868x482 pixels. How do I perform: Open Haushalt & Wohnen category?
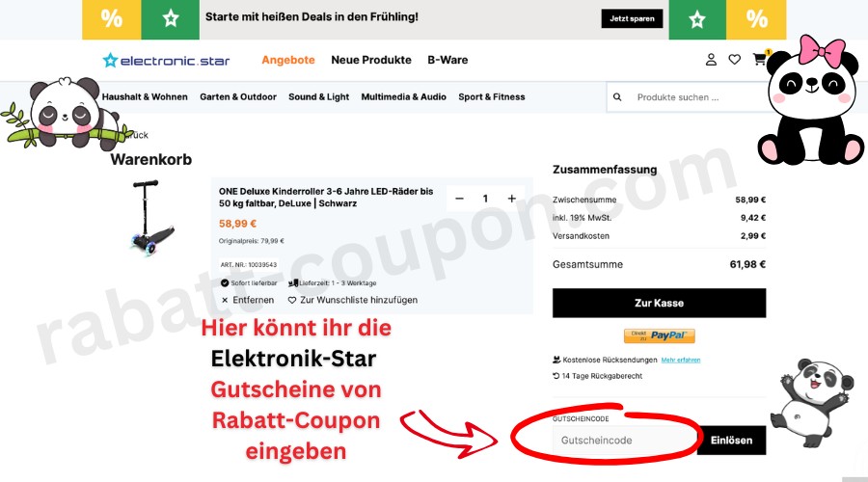coord(145,96)
